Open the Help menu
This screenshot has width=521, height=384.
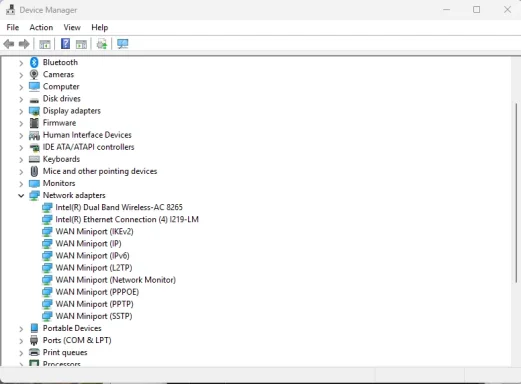(x=100, y=27)
